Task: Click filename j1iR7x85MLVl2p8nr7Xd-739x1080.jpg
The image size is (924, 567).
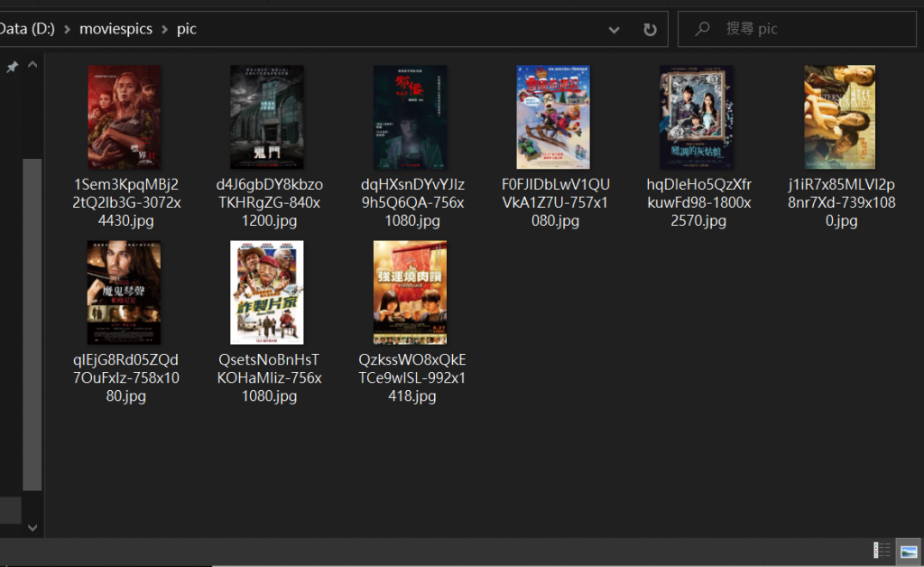Action: (842, 202)
